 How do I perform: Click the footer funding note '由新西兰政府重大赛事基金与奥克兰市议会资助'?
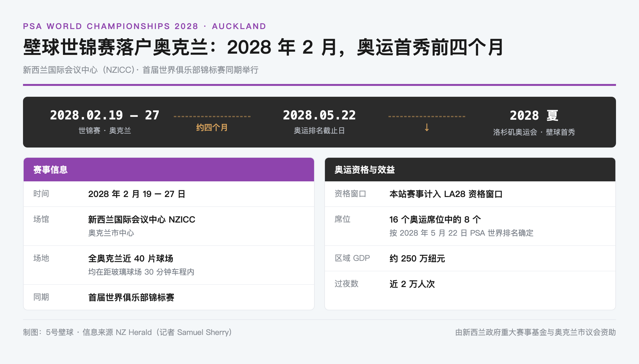[x=535, y=332]
